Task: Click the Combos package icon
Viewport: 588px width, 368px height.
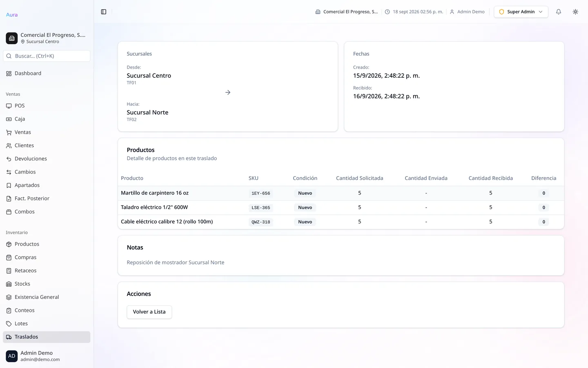Action: coord(9,212)
